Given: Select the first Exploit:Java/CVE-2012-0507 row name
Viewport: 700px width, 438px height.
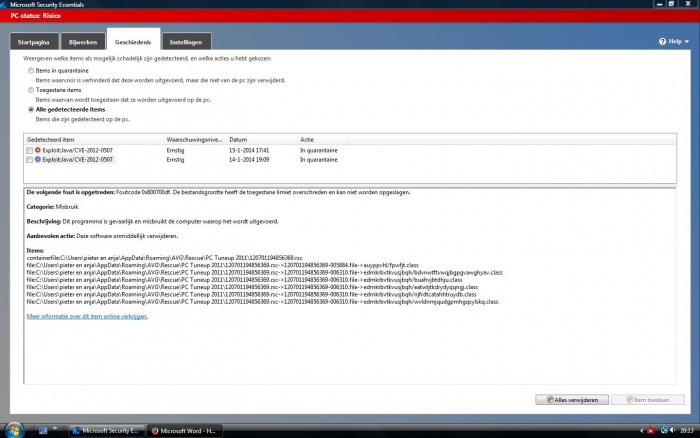Looking at the screenshot, I should (78, 150).
